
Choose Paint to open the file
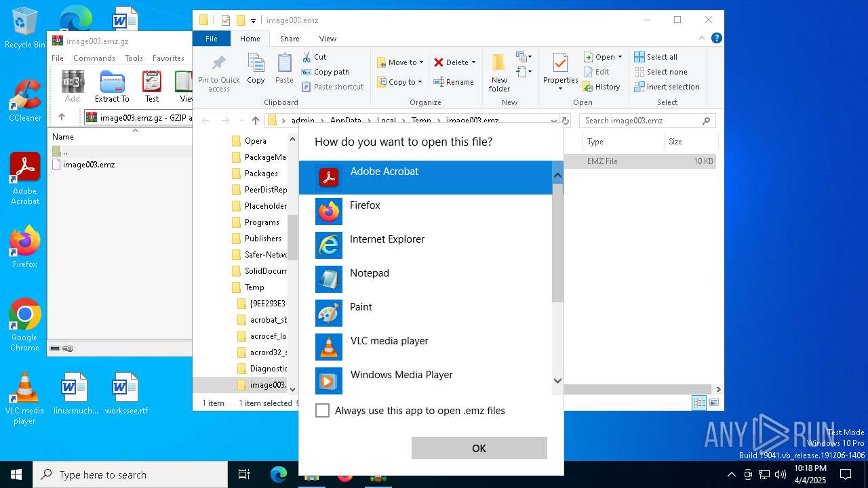click(x=426, y=313)
